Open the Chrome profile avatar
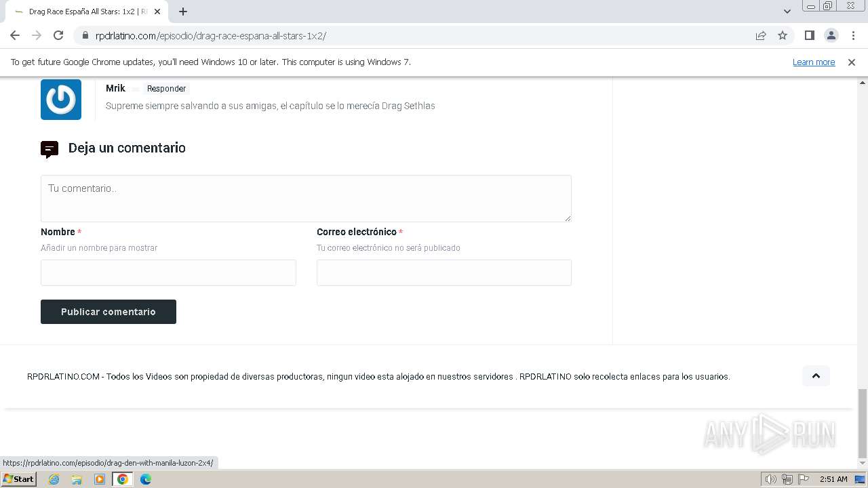868x488 pixels. point(831,35)
